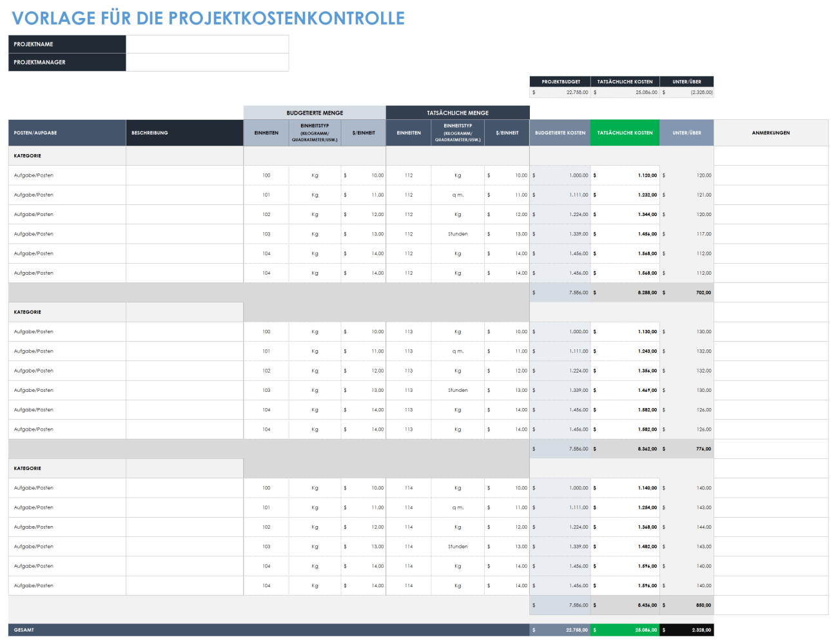Select the subtotal 8.288,00
The height and width of the screenshot is (644, 838).
pos(625,293)
